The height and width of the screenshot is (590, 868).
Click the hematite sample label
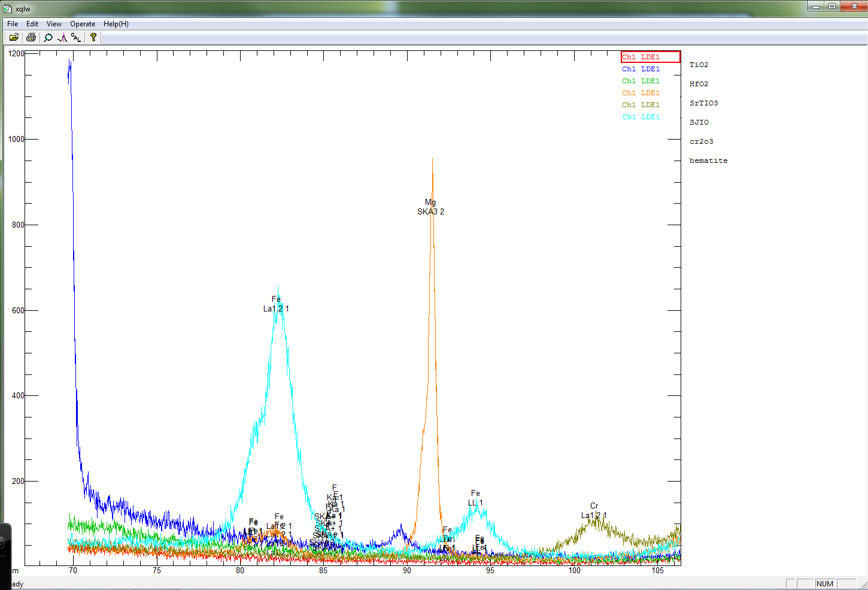click(708, 161)
